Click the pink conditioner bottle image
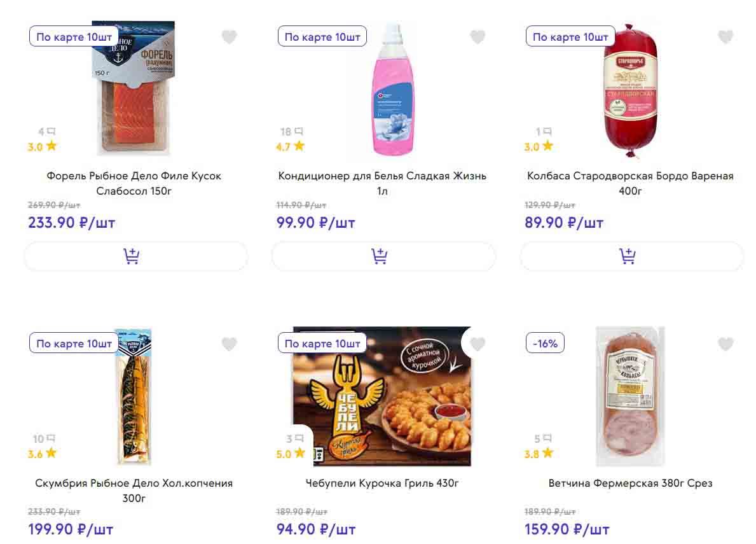This screenshot has height=544, width=756. click(392, 89)
